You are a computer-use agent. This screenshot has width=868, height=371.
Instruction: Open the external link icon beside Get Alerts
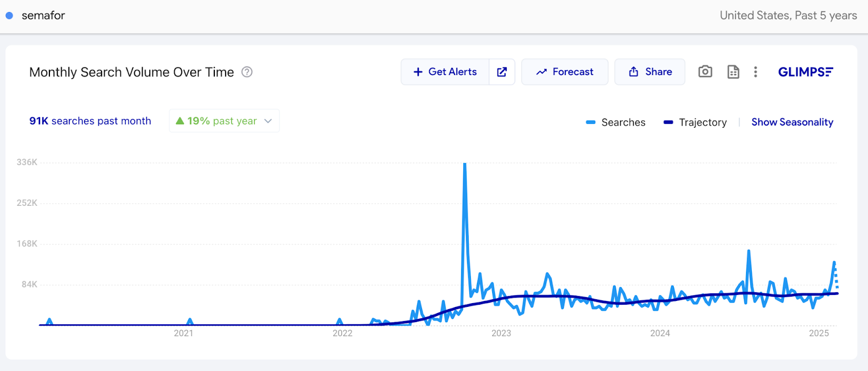click(502, 72)
